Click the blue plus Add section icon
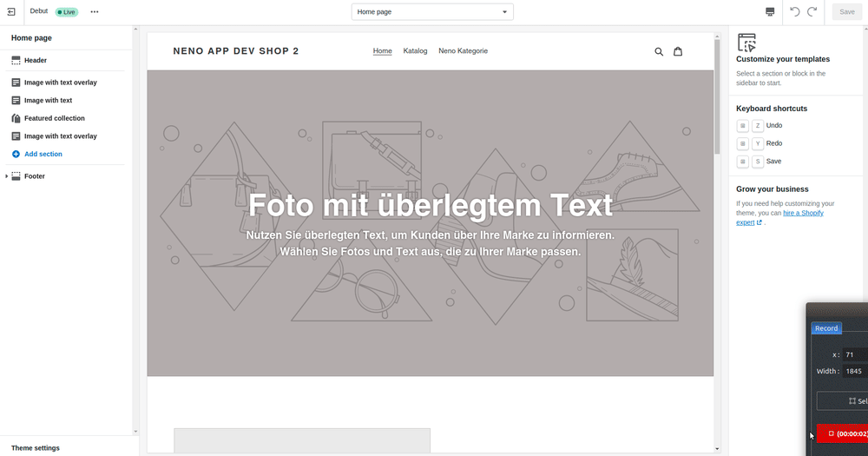Viewport: 868px width, 456px height. tap(16, 154)
